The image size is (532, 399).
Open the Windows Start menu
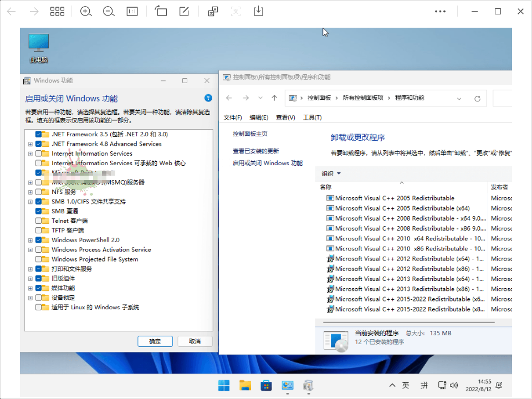tap(224, 386)
